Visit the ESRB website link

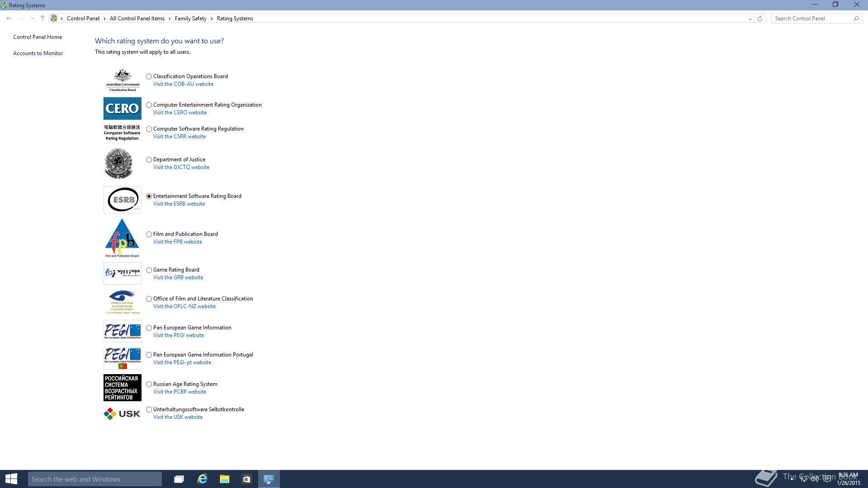pos(179,204)
